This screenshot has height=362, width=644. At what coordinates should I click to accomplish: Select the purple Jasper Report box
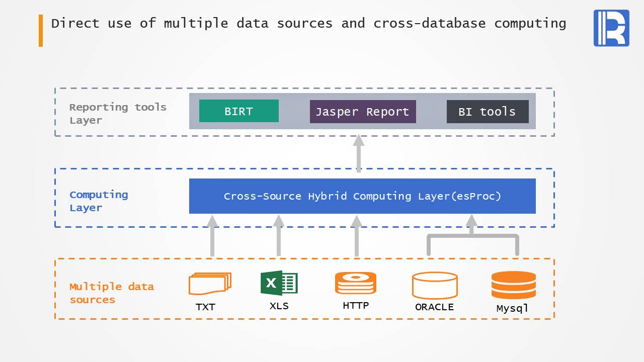[362, 112]
